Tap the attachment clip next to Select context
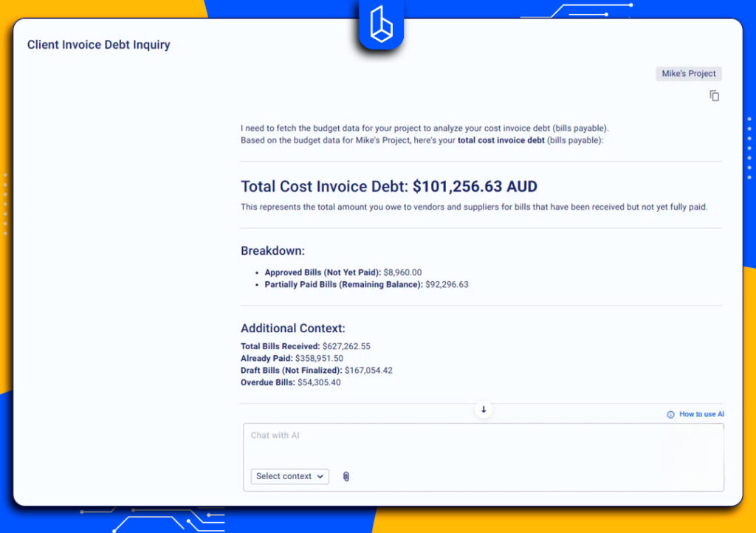 tap(346, 476)
